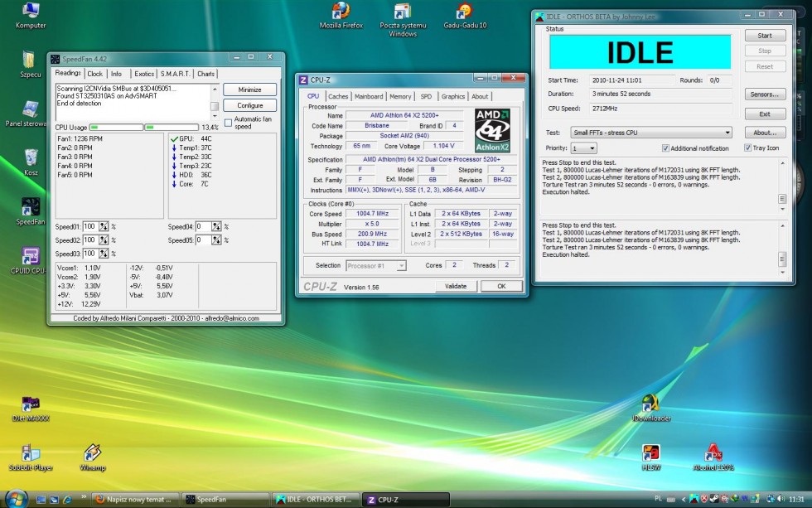Launch Winamp from the desktop
This screenshot has height=508, width=812.
93,453
